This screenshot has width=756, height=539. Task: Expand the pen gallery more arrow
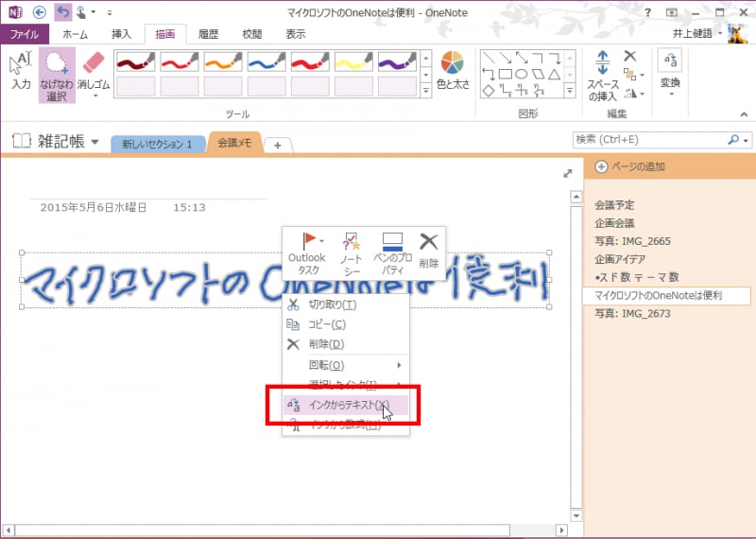tap(426, 90)
